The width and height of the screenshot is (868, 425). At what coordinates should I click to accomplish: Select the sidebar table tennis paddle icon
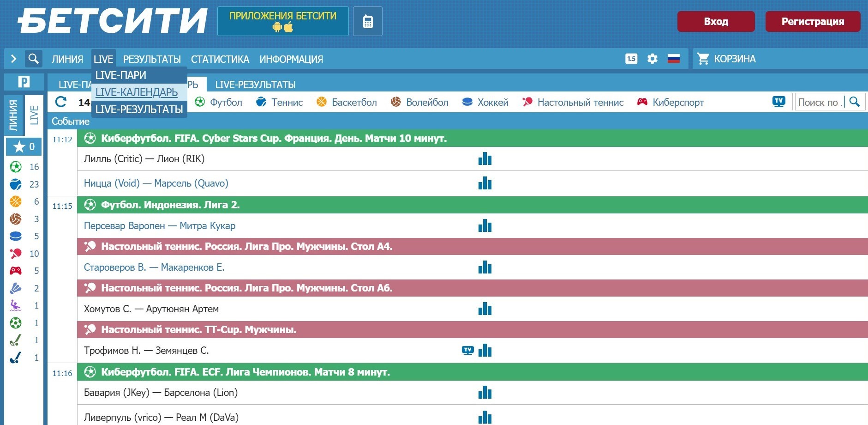pyautogui.click(x=16, y=254)
